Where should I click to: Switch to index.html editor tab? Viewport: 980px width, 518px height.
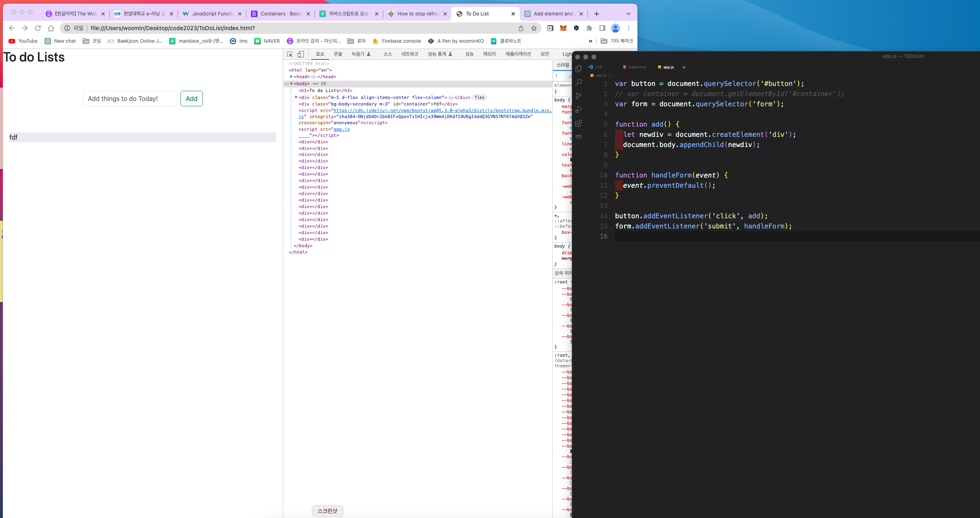(x=637, y=67)
